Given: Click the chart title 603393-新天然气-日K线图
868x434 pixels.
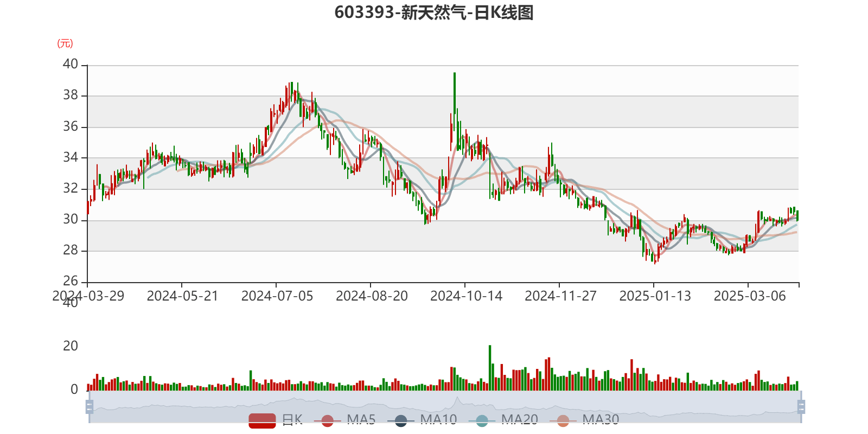Looking at the screenshot, I should (434, 12).
